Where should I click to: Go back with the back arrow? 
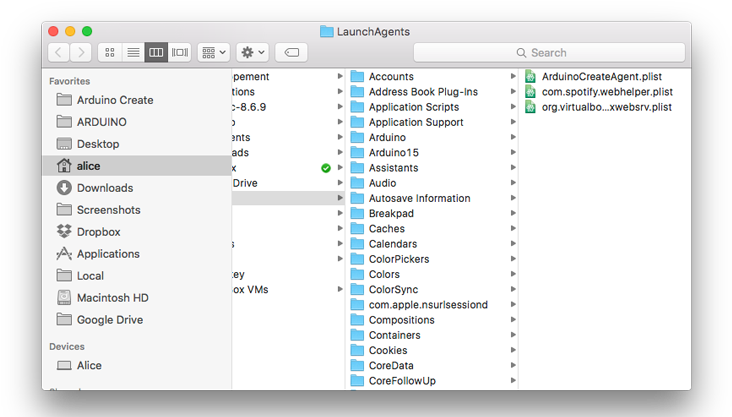tap(58, 52)
